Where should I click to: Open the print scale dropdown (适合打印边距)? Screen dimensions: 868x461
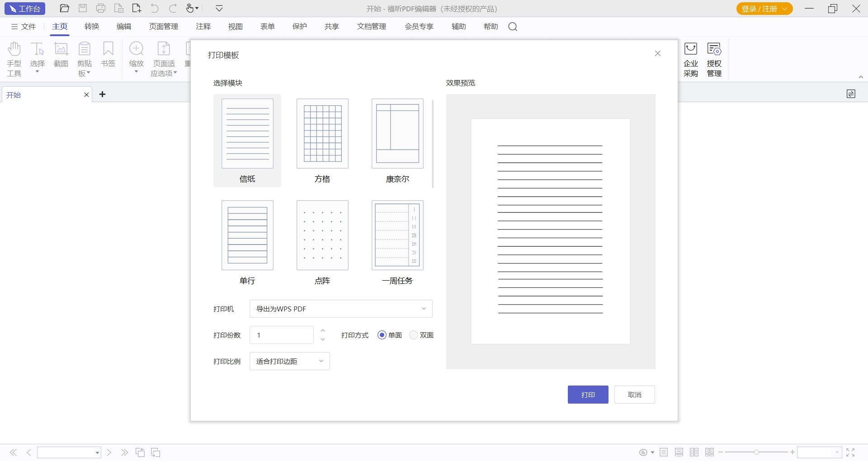pos(321,361)
